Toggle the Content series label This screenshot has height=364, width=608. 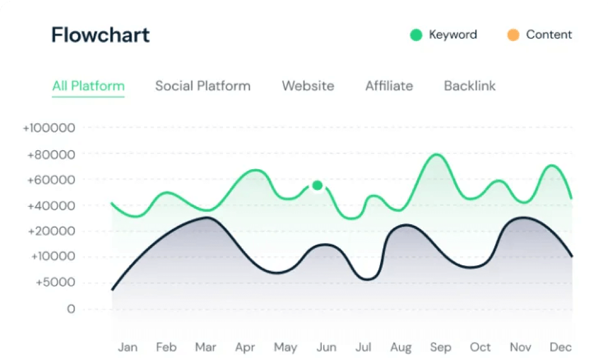coord(549,34)
